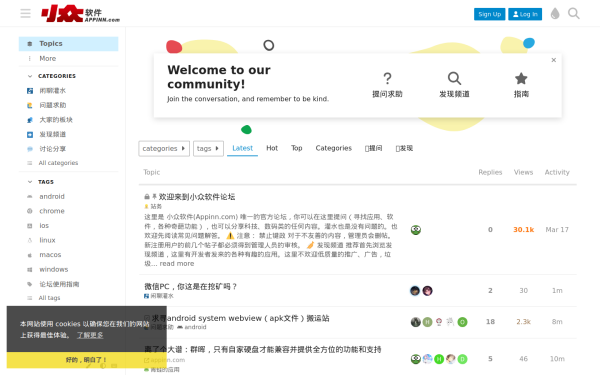Switch to the 发现 tab

pyautogui.click(x=404, y=148)
